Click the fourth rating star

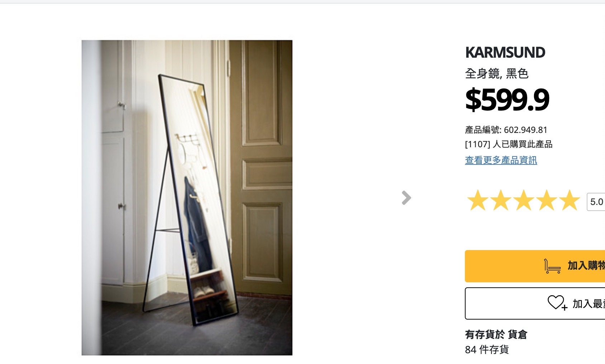pos(547,201)
